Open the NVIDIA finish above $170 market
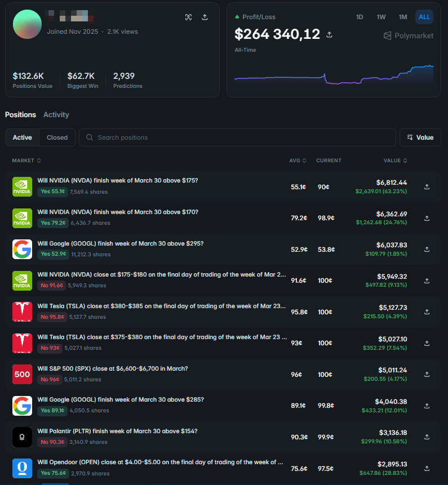 click(x=118, y=212)
